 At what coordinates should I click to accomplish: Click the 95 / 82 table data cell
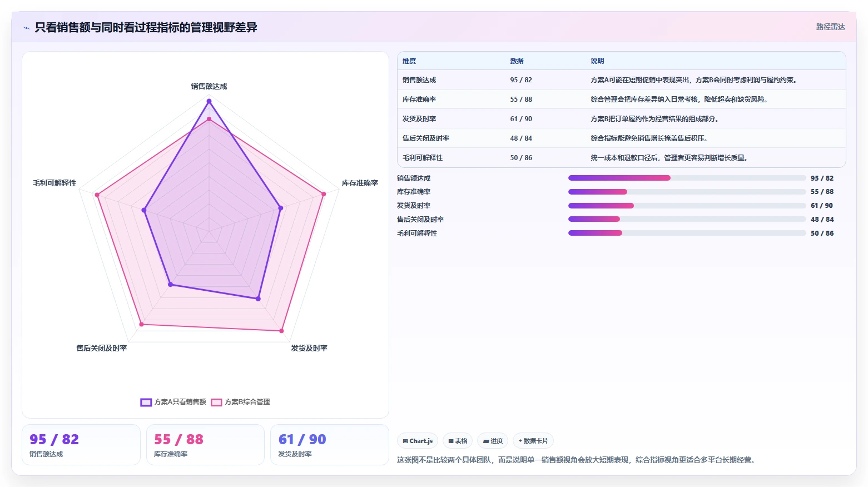click(521, 80)
